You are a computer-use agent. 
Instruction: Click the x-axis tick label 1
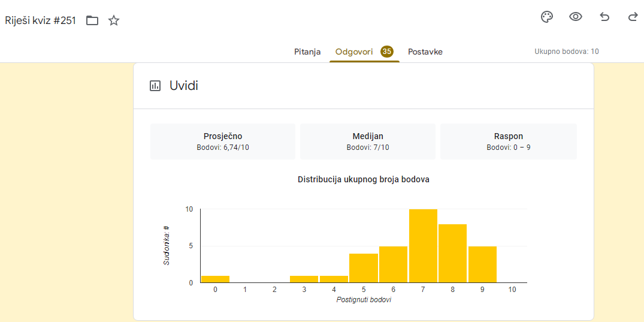pos(245,290)
